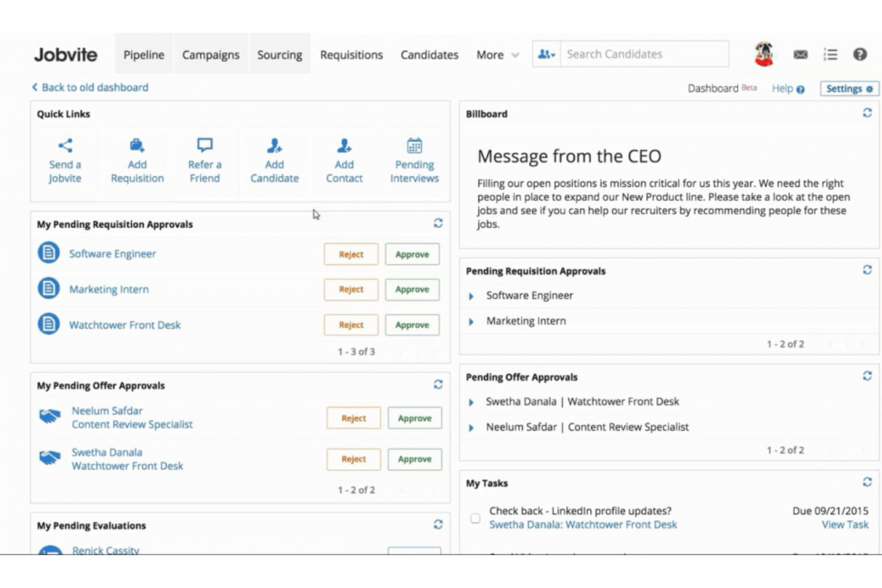
Task: Click the Add Candidate person icon
Action: coord(274,145)
